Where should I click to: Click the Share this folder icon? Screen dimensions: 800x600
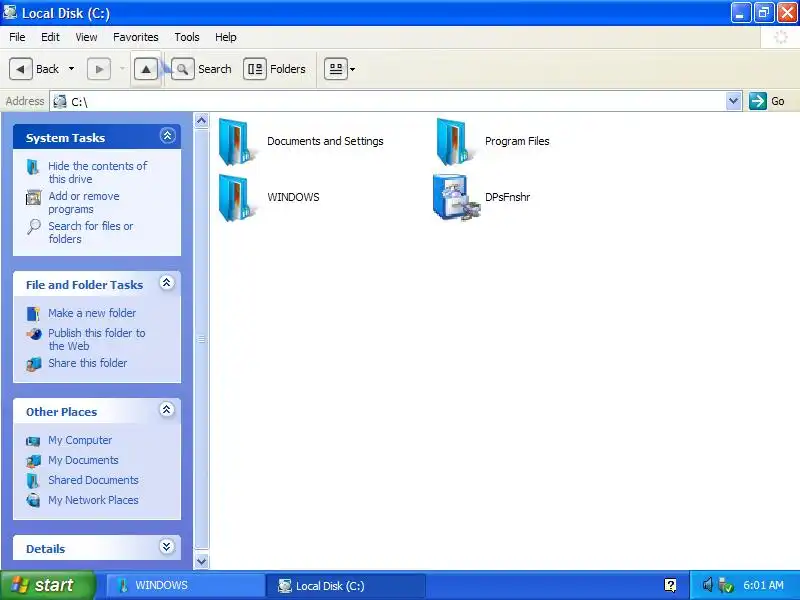click(33, 364)
